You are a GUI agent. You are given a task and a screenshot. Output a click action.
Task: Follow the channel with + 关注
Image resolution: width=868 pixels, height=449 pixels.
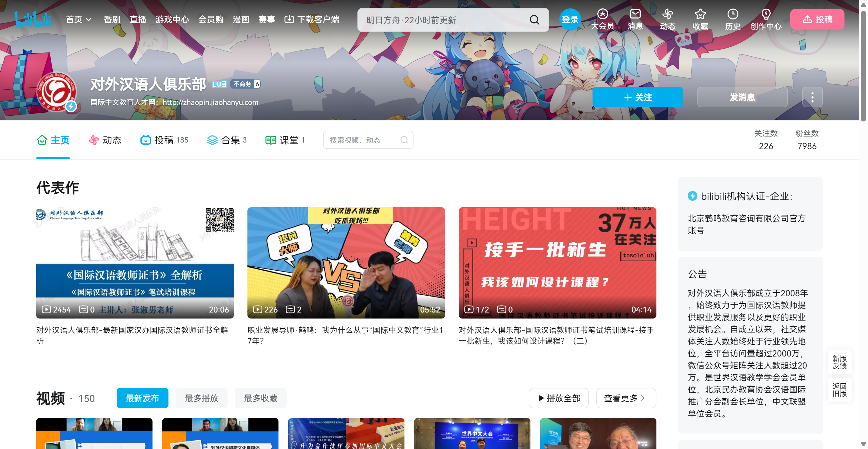(637, 97)
